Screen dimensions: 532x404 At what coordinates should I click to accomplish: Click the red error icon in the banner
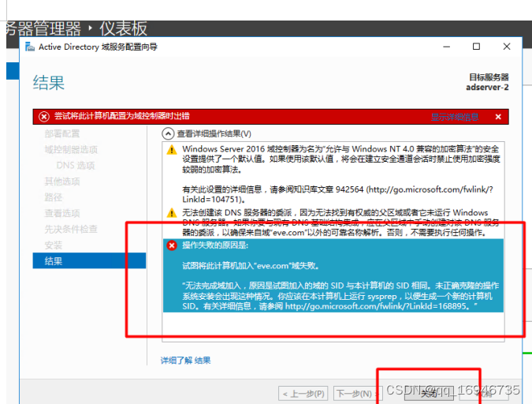coord(44,117)
